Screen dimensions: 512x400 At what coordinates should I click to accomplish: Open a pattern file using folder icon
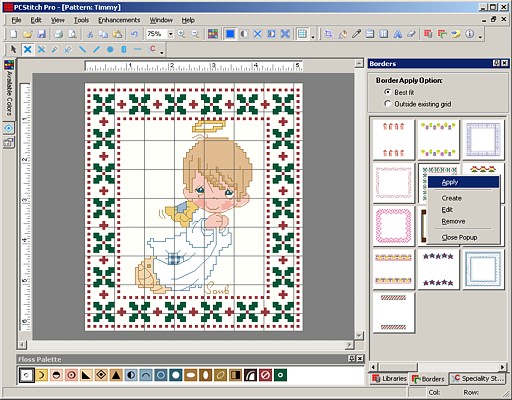click(28, 34)
